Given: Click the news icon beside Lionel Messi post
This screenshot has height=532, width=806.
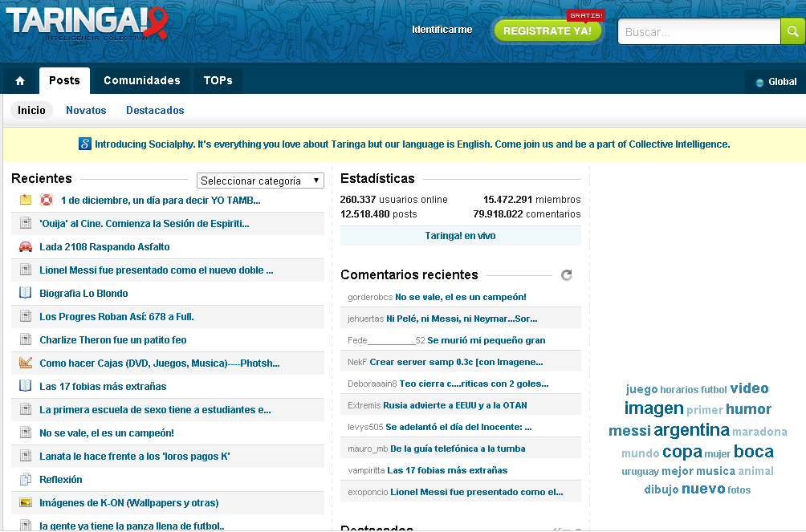Looking at the screenshot, I should [26, 270].
